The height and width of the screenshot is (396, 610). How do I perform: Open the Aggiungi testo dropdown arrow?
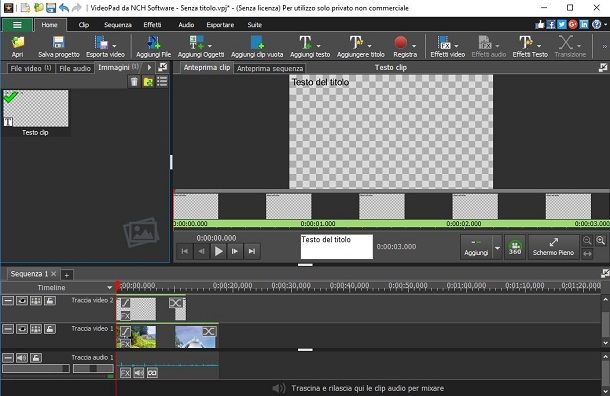[318, 46]
